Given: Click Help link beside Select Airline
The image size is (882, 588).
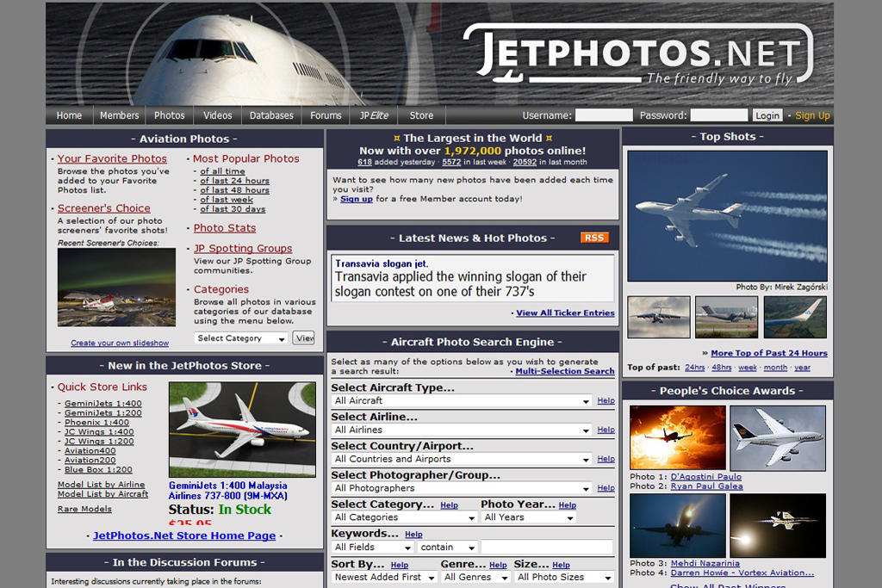Looking at the screenshot, I should (606, 430).
